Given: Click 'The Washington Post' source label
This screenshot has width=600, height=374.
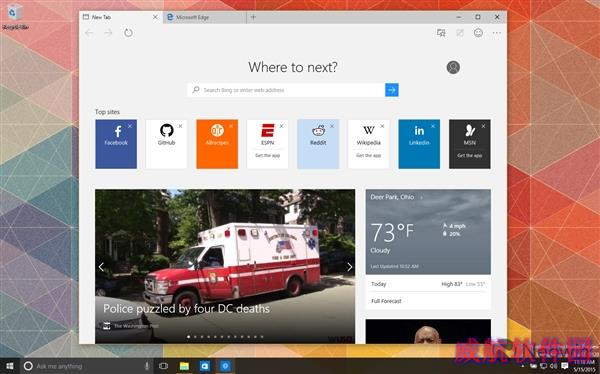Looking at the screenshot, I should pos(136,326).
